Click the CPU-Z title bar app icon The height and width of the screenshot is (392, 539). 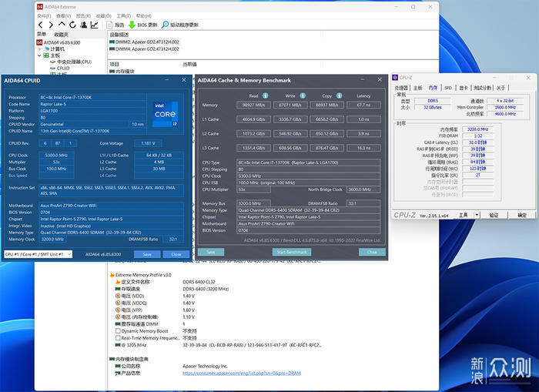pos(395,78)
